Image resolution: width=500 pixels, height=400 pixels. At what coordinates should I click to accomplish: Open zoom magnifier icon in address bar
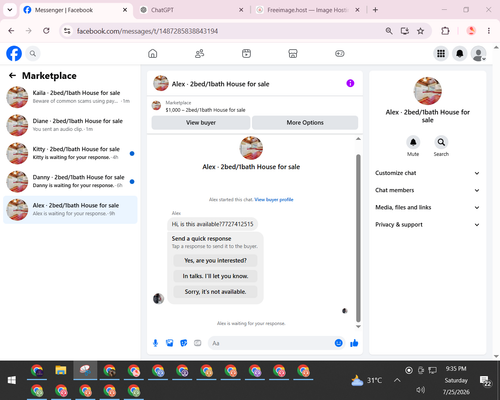pos(389,31)
